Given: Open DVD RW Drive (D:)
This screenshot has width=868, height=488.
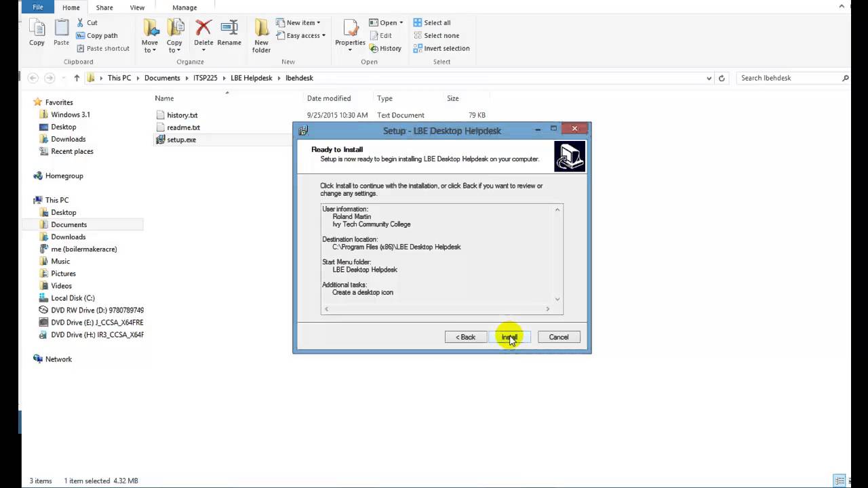Looking at the screenshot, I should click(91, 310).
